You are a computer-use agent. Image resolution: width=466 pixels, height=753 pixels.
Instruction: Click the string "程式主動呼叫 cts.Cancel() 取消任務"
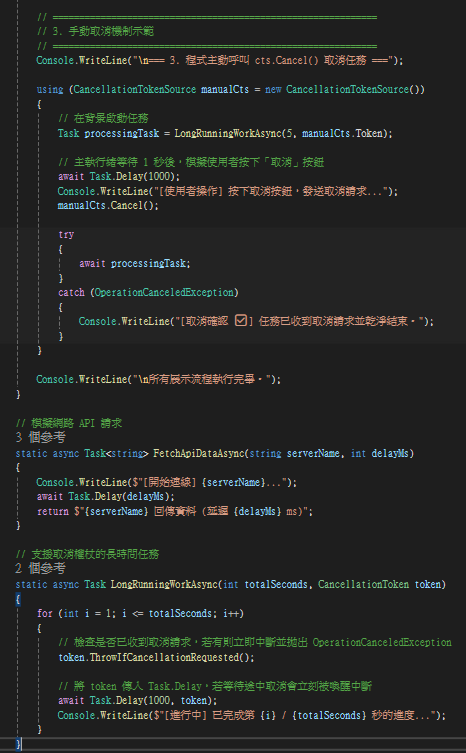point(276,61)
